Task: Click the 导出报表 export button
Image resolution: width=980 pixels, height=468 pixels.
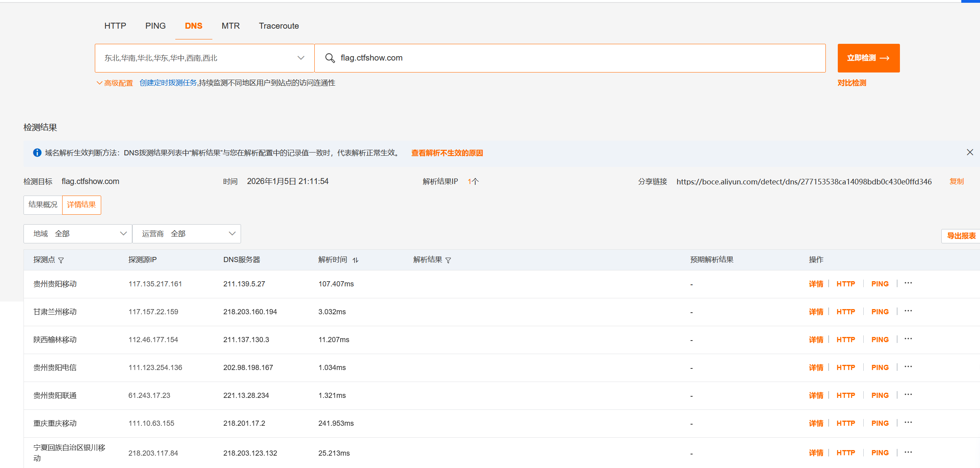Action: click(961, 236)
